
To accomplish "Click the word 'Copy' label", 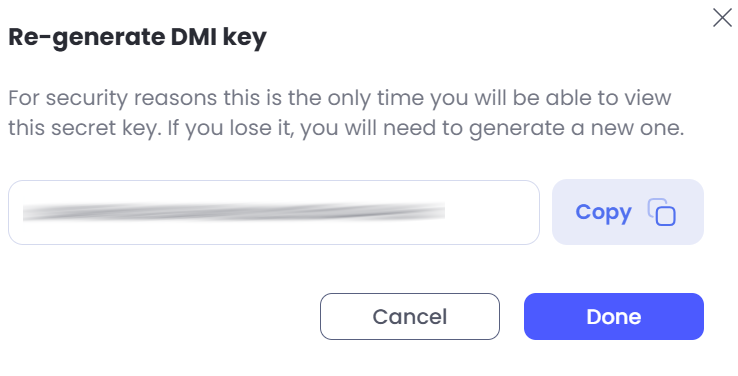I will pyautogui.click(x=603, y=213).
